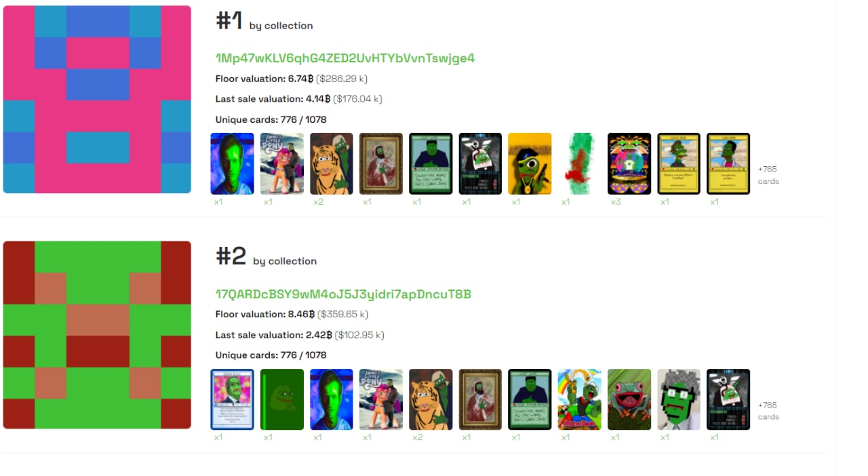The height and width of the screenshot is (476, 868).
Task: Open the colorful psychedelic card marked x3
Action: [629, 163]
